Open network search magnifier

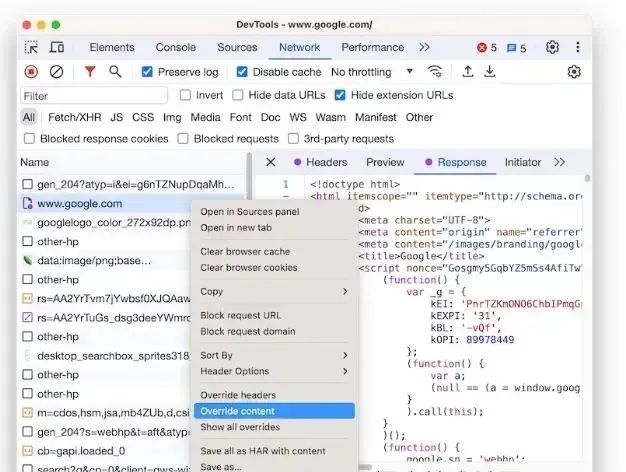(115, 71)
